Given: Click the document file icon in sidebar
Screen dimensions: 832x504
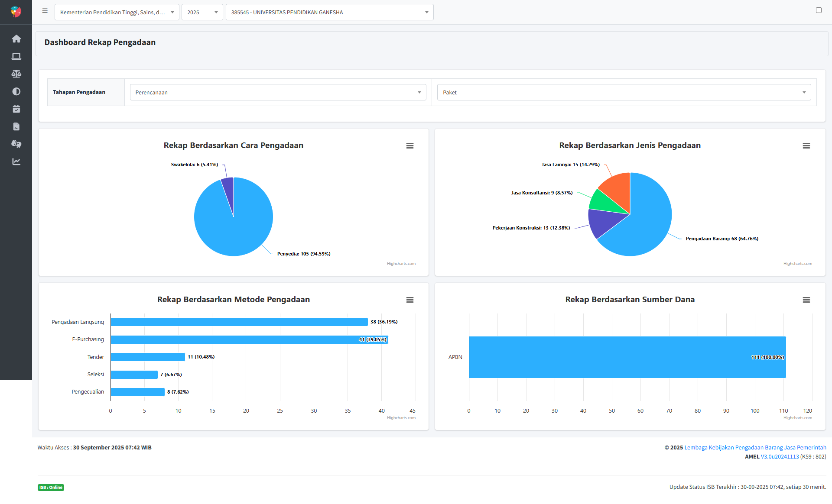Looking at the screenshot, I should [16, 126].
